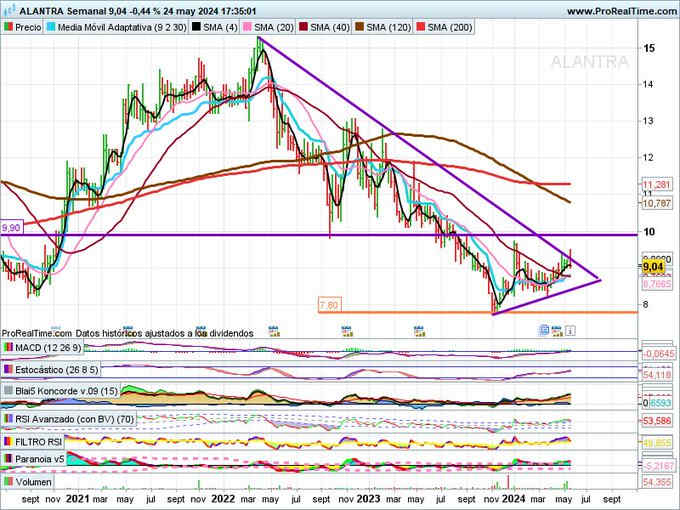Open the blue news document icon

point(544,331)
